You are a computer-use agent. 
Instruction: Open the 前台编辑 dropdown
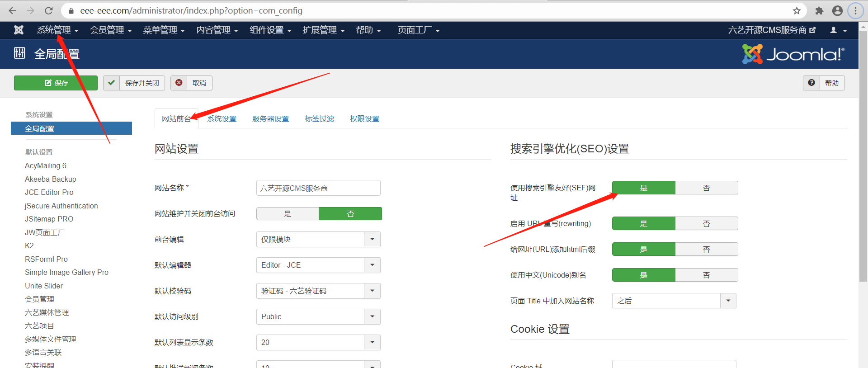tap(318, 239)
